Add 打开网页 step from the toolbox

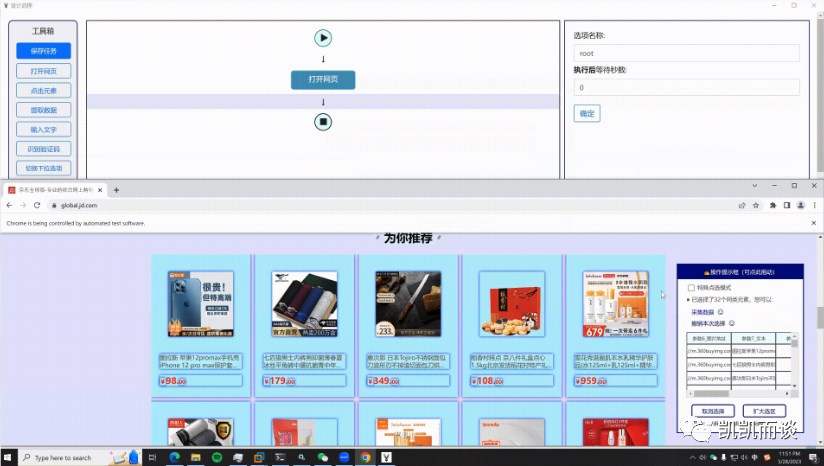44,71
